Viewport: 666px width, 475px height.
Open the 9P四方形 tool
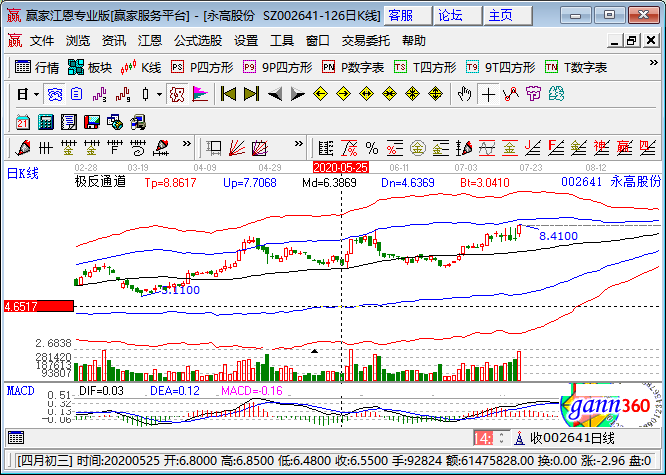pos(278,67)
